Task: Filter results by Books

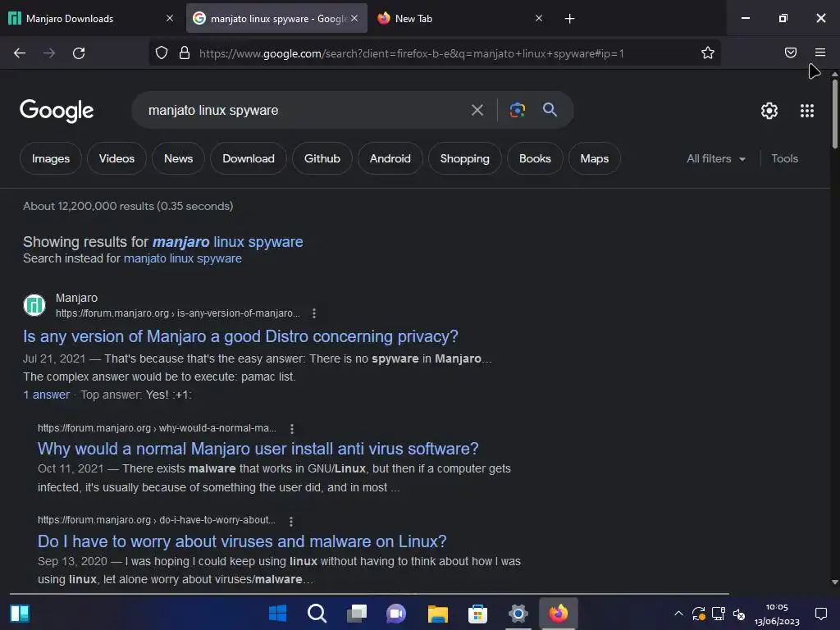Action: click(x=535, y=158)
